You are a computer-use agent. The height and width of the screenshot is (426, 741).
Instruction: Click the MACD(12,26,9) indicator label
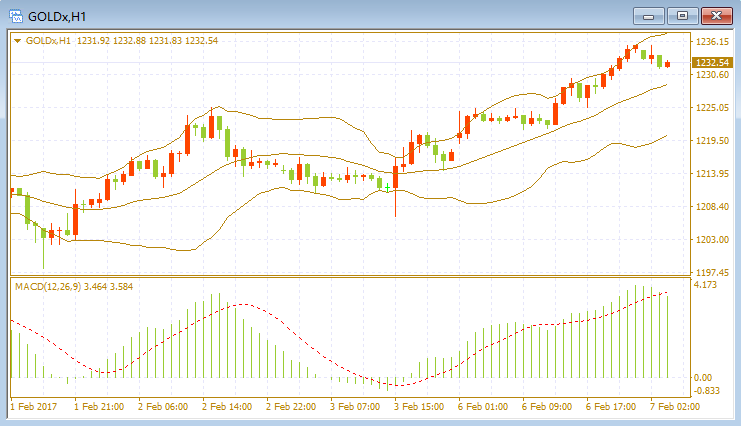click(48, 287)
